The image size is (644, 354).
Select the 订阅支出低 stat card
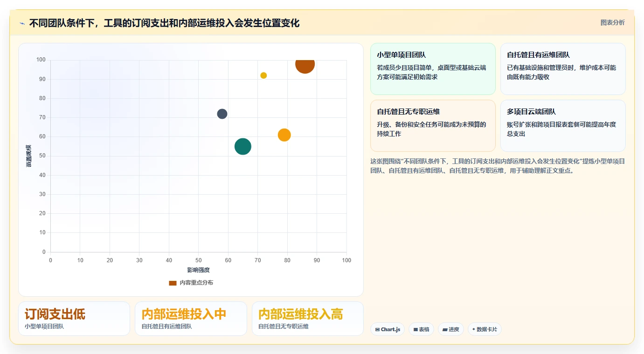[74, 319]
